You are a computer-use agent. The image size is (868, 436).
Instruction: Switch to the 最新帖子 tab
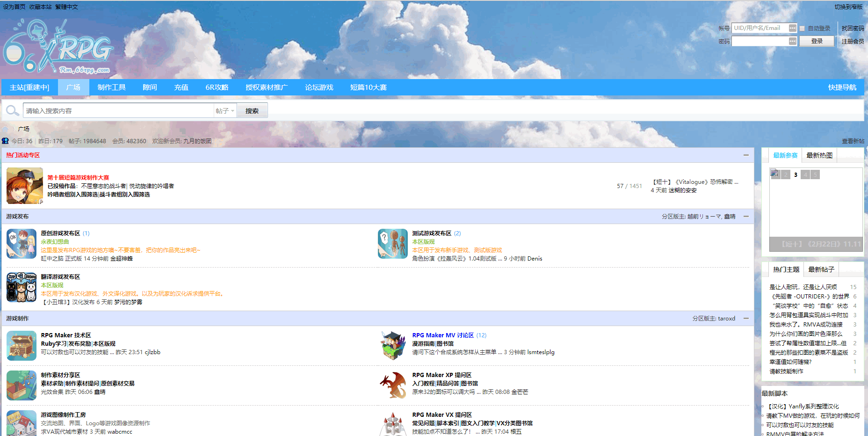point(821,269)
